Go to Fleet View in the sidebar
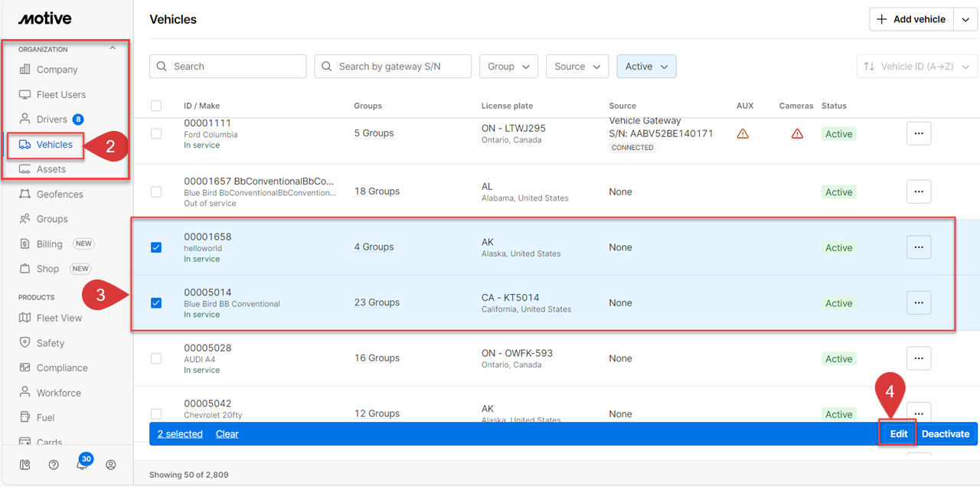This screenshot has height=487, width=980. 59,318
